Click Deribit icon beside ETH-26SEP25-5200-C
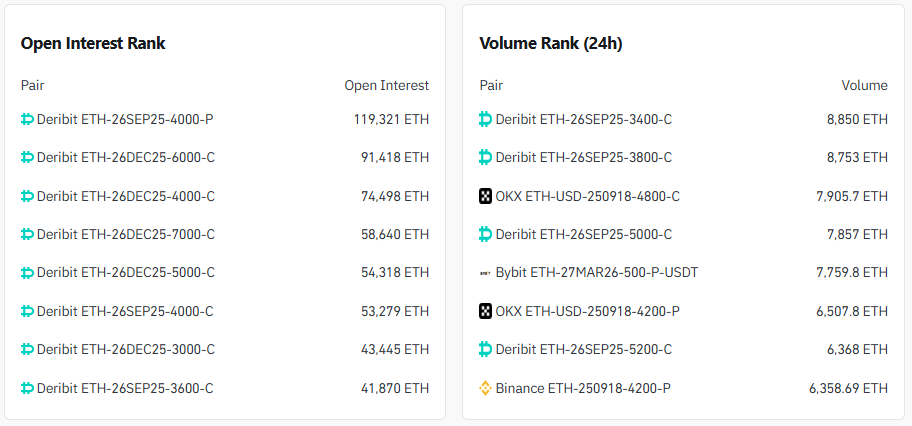912x426 pixels. coord(485,349)
